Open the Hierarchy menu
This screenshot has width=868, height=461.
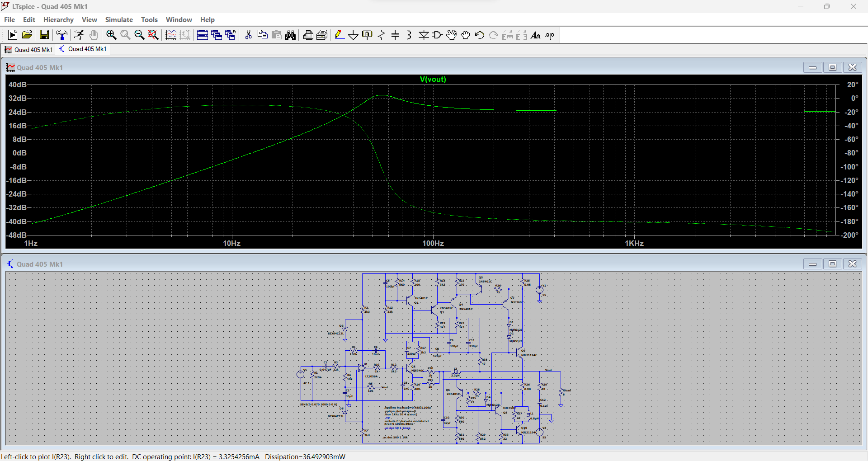coord(58,19)
